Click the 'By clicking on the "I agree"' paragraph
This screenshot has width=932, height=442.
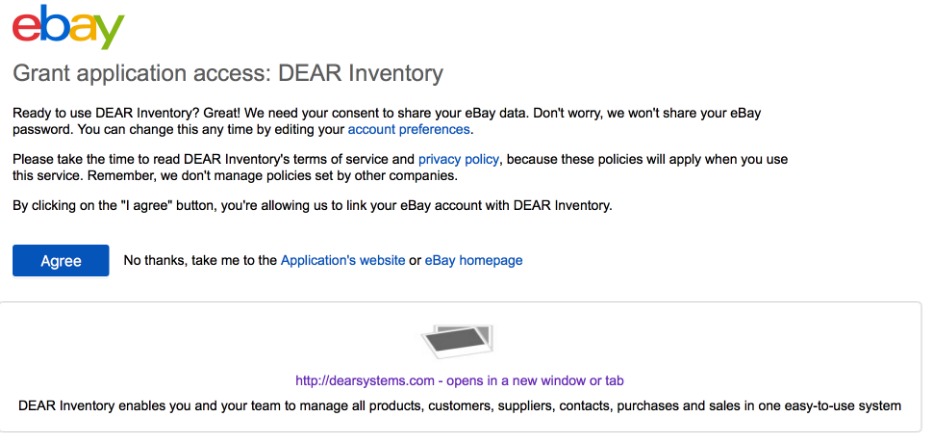[311, 206]
